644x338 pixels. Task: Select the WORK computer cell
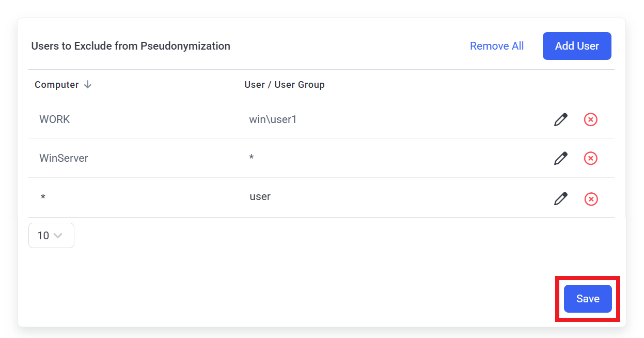(54, 119)
